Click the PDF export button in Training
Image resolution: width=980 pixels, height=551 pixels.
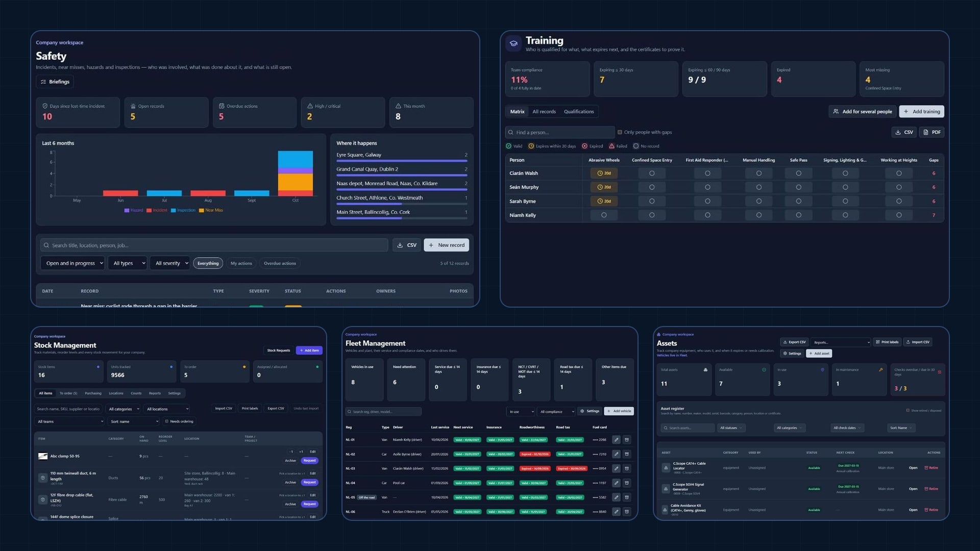click(x=932, y=133)
